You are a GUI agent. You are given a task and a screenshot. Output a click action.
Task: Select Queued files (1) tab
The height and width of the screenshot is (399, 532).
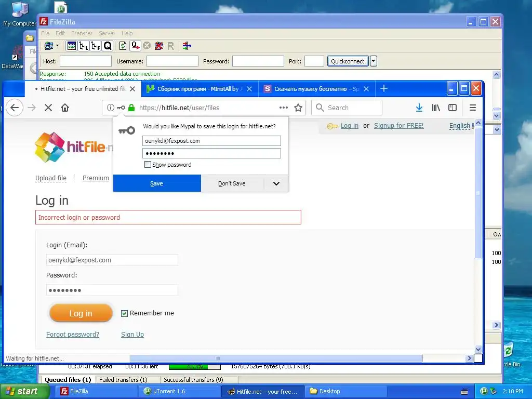(68, 380)
